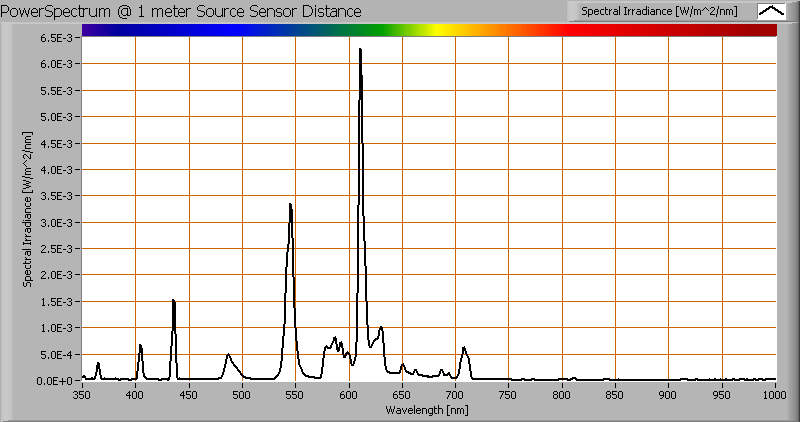Click the spectral peak near 545 nm

[x=290, y=205]
